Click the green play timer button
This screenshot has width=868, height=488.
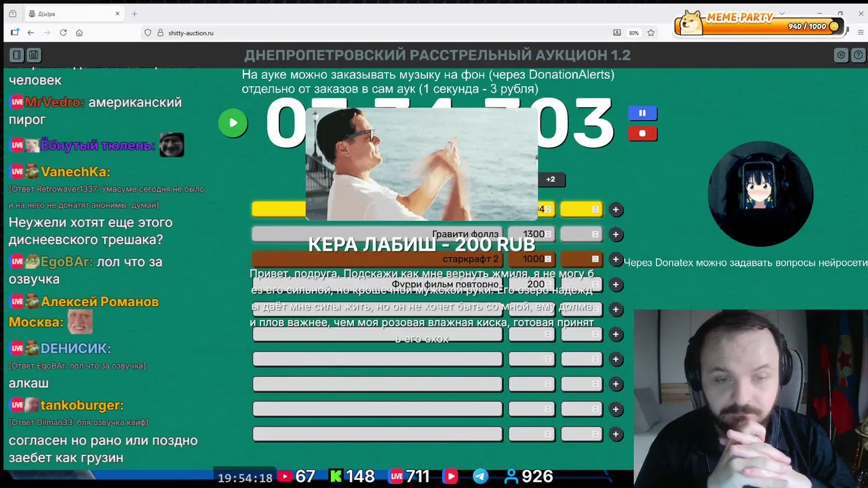tap(233, 123)
